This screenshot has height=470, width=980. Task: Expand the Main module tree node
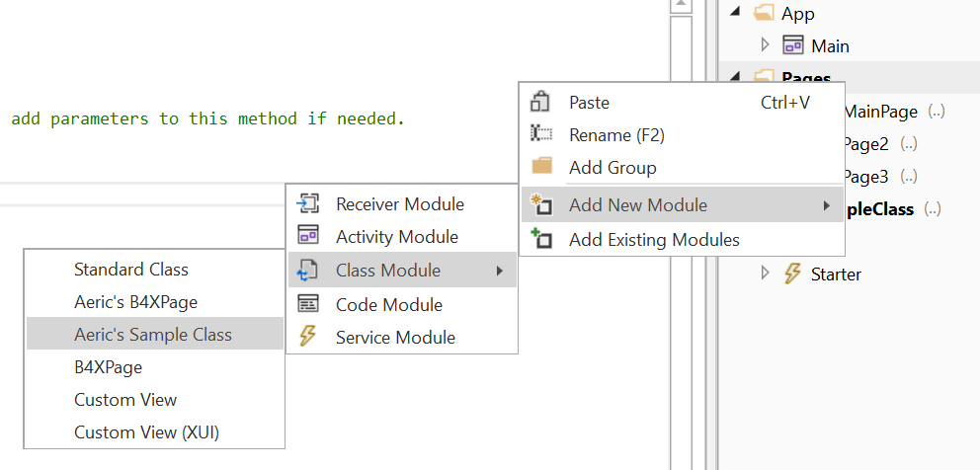tap(765, 45)
